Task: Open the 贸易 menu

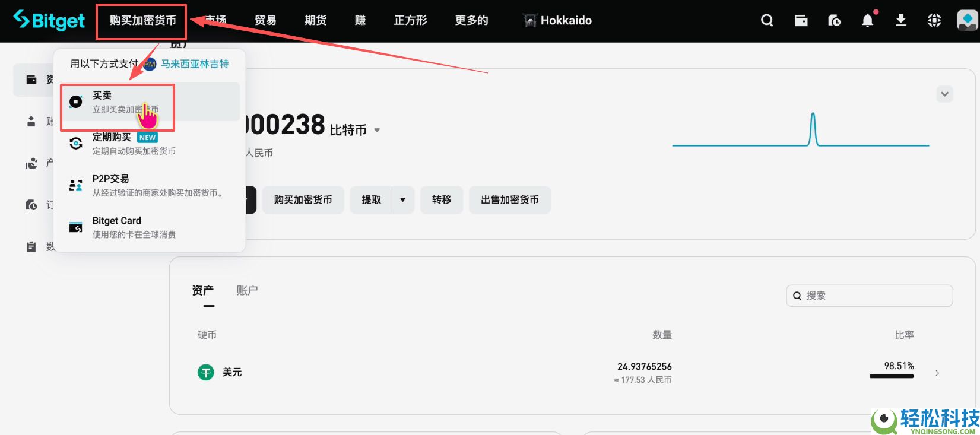Action: (x=265, y=20)
